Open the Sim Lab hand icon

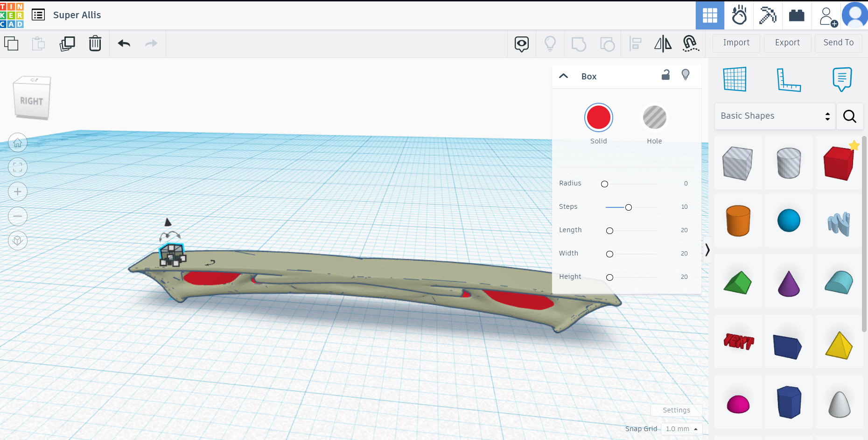click(739, 15)
